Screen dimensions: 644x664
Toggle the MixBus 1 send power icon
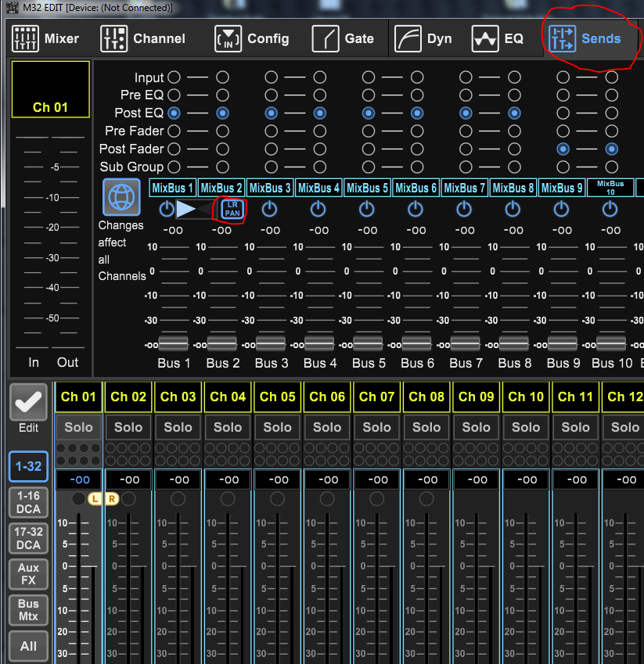[x=167, y=209]
